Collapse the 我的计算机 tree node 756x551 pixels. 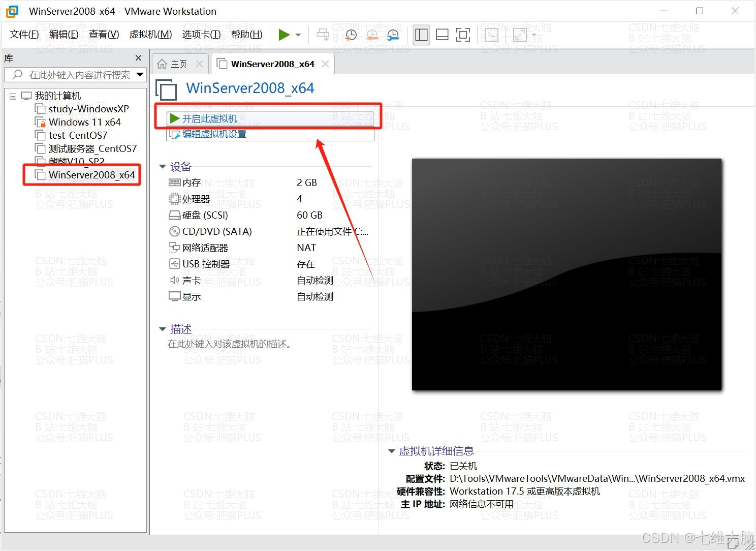click(x=13, y=96)
